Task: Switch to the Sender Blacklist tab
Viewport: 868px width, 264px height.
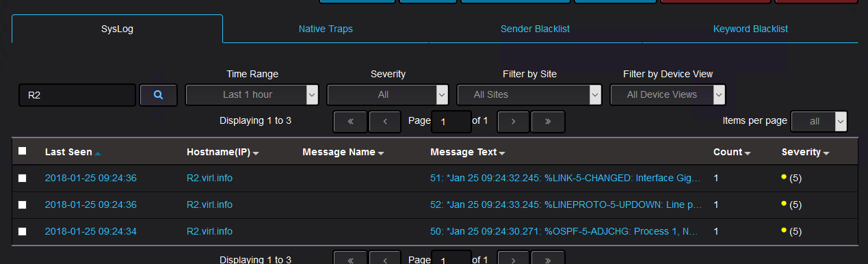Action: 535,29
